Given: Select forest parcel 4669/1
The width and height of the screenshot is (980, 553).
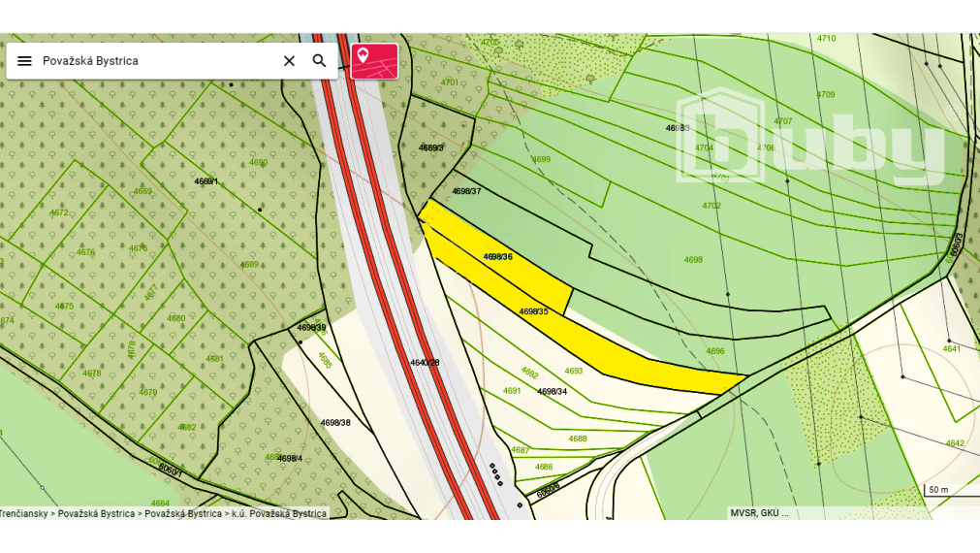Looking at the screenshot, I should (206, 181).
